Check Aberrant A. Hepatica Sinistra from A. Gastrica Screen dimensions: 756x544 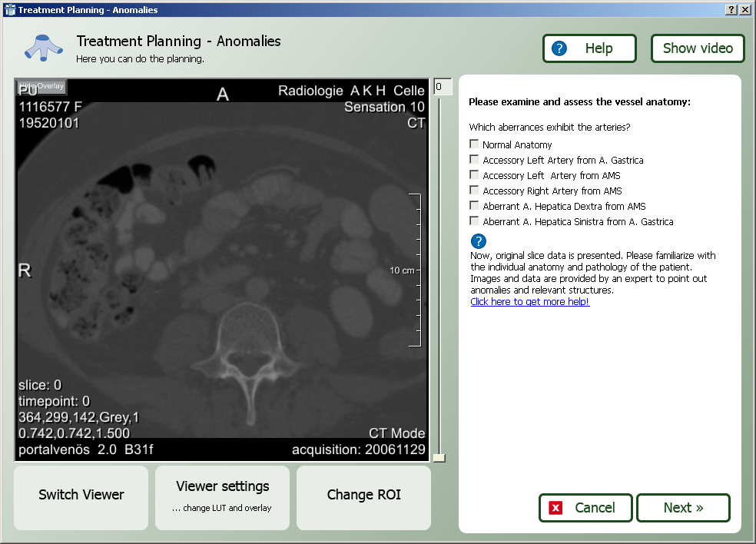474,221
